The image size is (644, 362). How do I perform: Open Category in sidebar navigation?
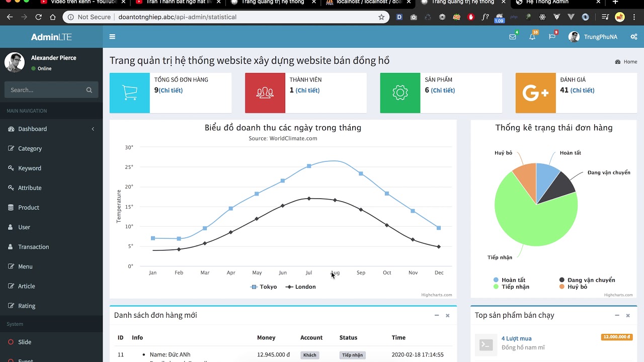click(x=51, y=148)
